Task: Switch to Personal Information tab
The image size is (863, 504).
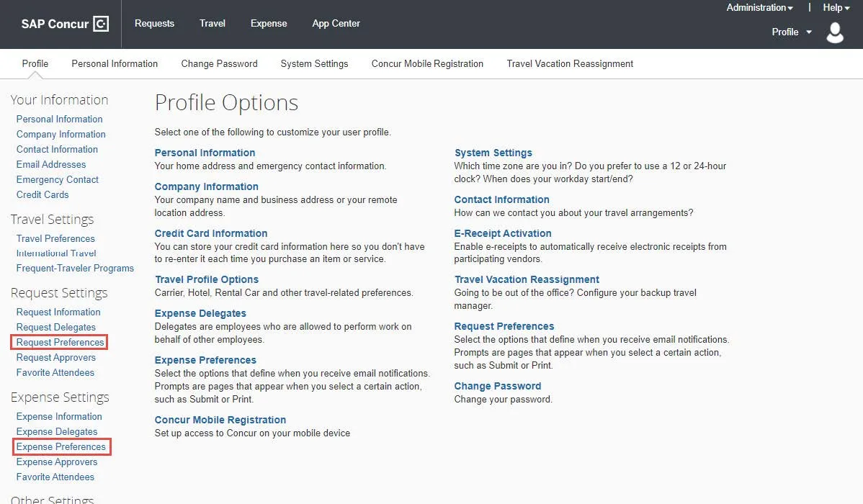Action: click(115, 64)
